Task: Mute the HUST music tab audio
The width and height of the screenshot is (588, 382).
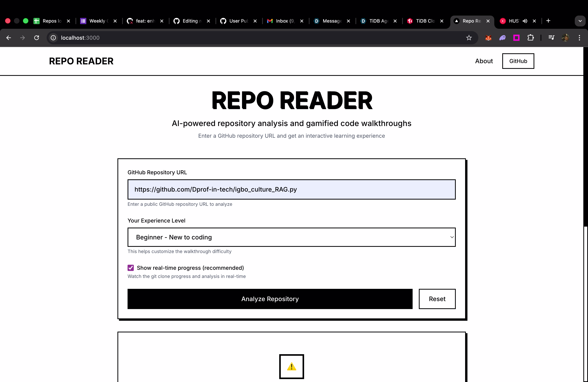Action: point(525,21)
